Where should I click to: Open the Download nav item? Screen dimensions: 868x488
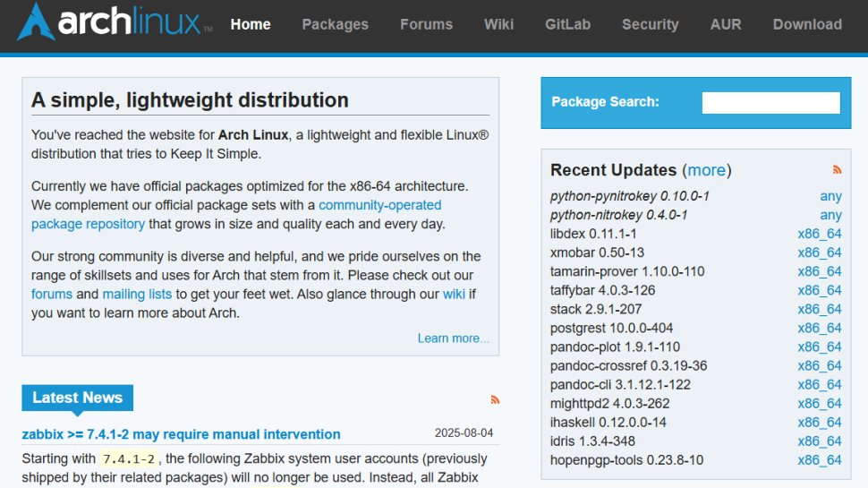tap(807, 24)
